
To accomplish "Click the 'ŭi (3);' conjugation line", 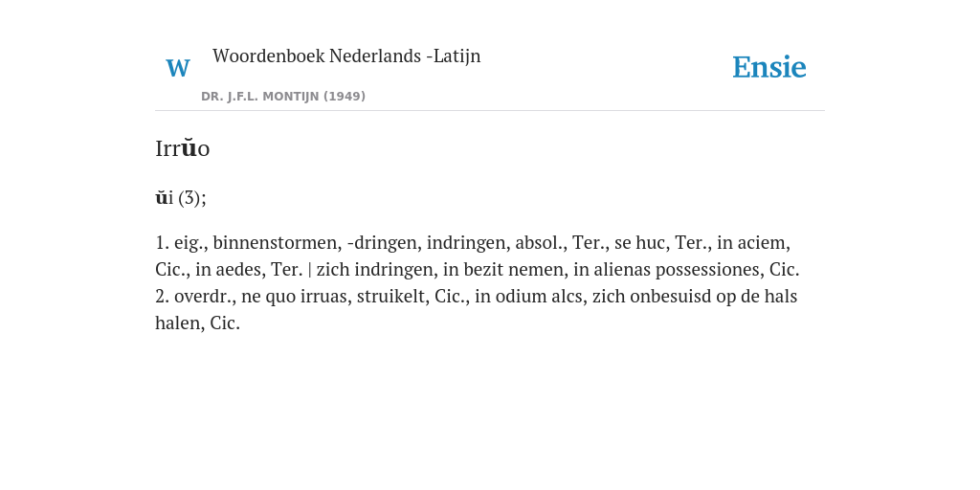I will tap(181, 197).
